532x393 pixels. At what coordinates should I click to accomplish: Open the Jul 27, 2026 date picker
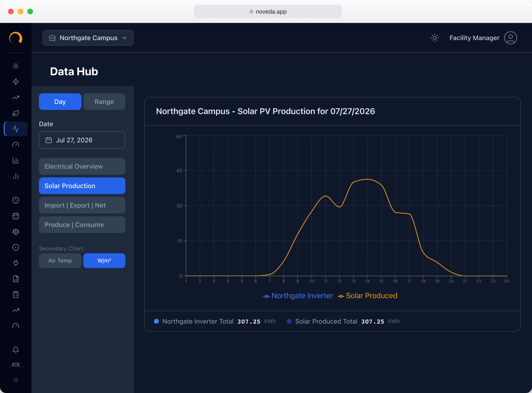pos(82,140)
